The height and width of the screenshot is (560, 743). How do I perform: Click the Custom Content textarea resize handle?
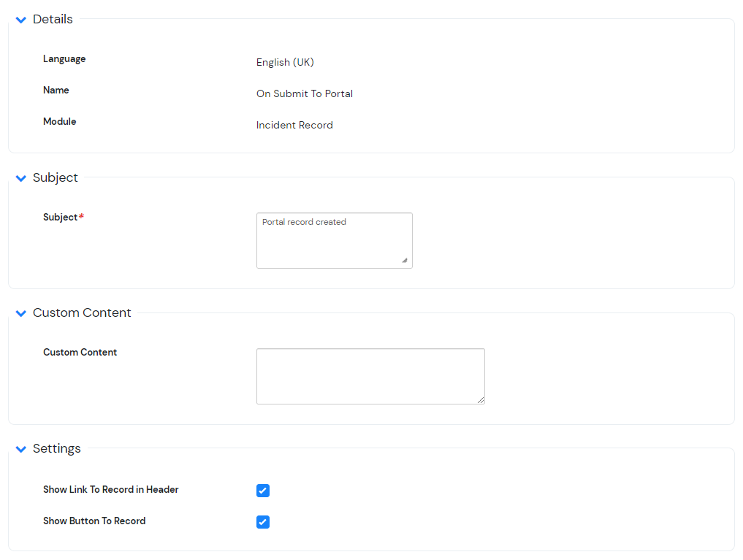pos(481,399)
